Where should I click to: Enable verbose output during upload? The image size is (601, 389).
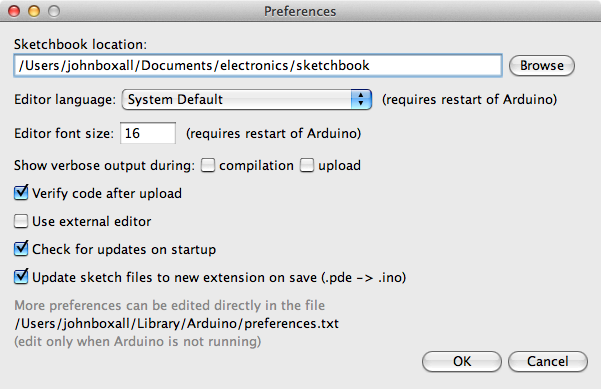pyautogui.click(x=307, y=165)
